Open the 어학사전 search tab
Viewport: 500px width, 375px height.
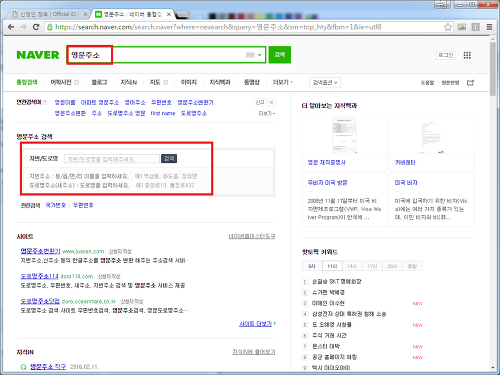(61, 82)
